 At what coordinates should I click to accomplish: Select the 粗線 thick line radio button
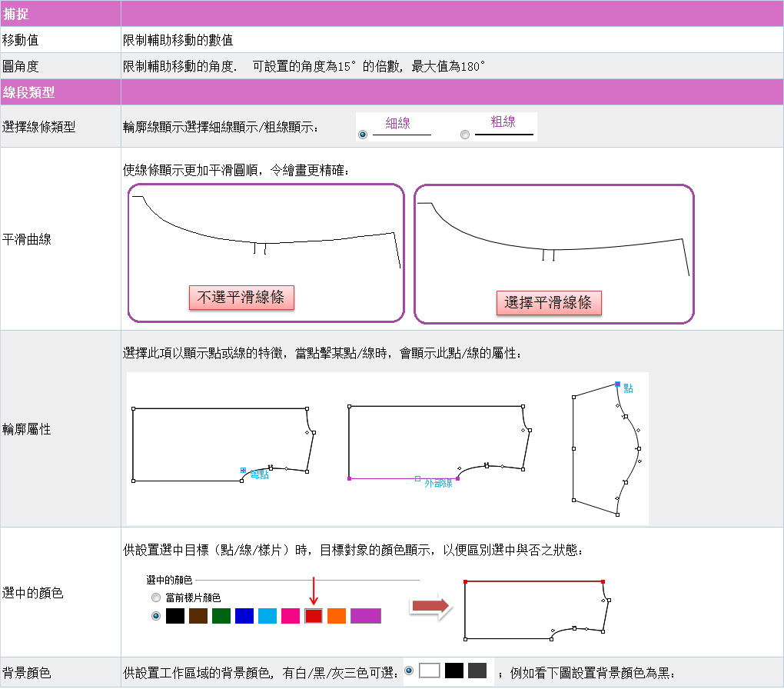(464, 135)
